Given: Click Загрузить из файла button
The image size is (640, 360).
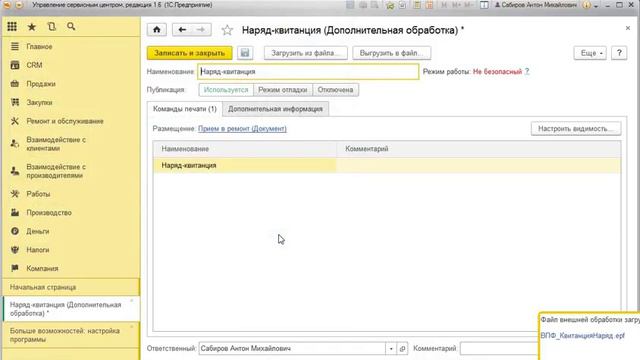Looking at the screenshot, I should (306, 53).
